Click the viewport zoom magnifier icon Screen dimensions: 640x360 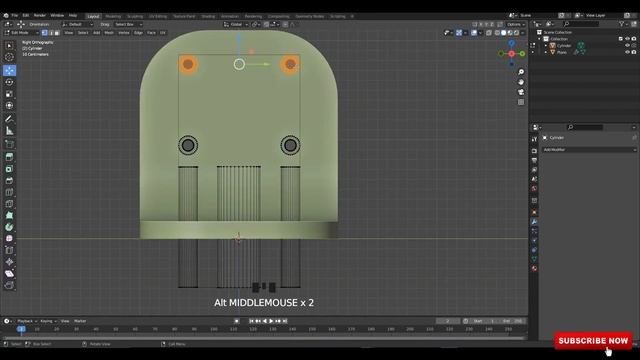(521, 72)
